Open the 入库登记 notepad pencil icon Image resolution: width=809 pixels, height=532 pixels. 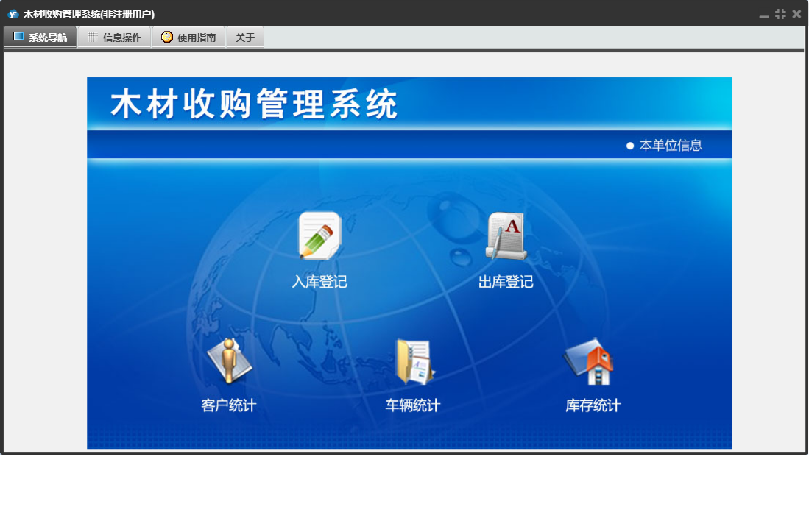coord(320,235)
